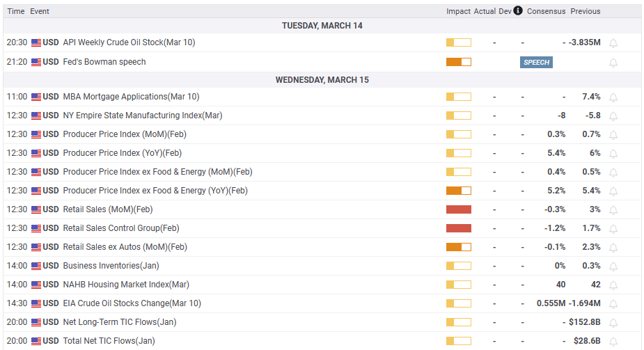This screenshot has height=350, width=644.
Task: Open Retail Sales (MoM)(Feb) event
Action: [x=108, y=209]
